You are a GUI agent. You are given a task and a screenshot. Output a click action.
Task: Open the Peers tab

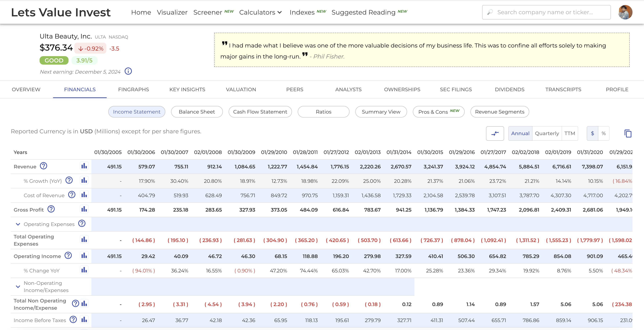point(295,89)
